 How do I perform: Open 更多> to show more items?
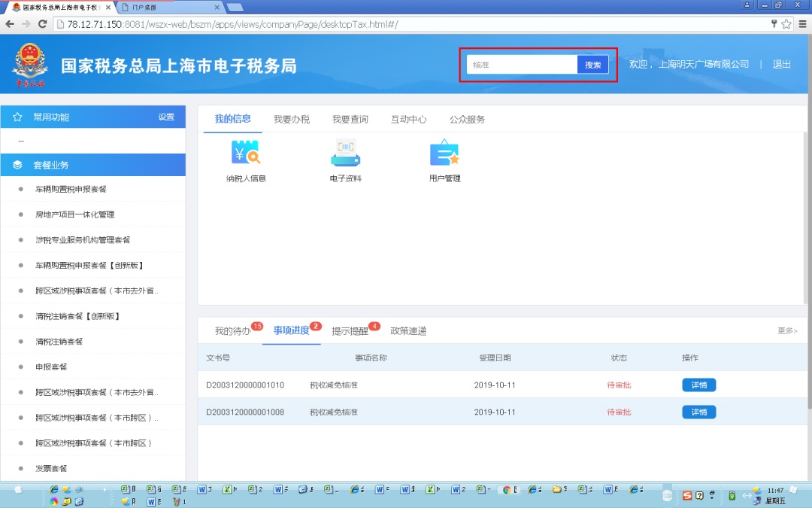tap(787, 330)
